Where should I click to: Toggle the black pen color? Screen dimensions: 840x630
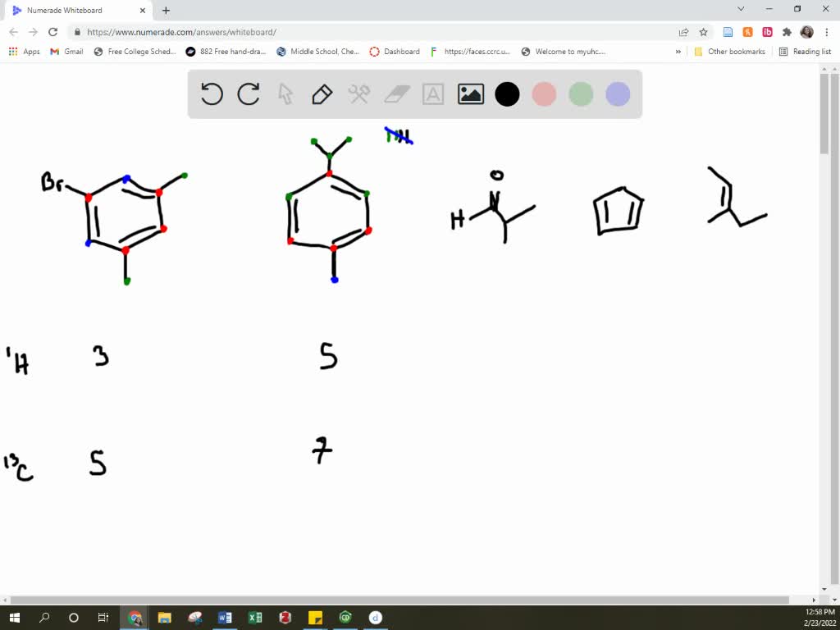pyautogui.click(x=507, y=94)
